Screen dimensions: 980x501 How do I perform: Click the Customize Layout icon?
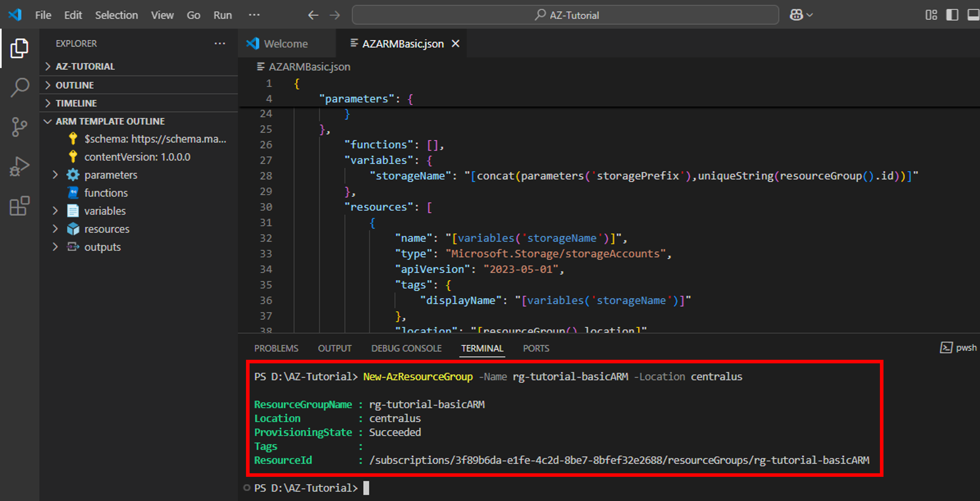(x=931, y=15)
